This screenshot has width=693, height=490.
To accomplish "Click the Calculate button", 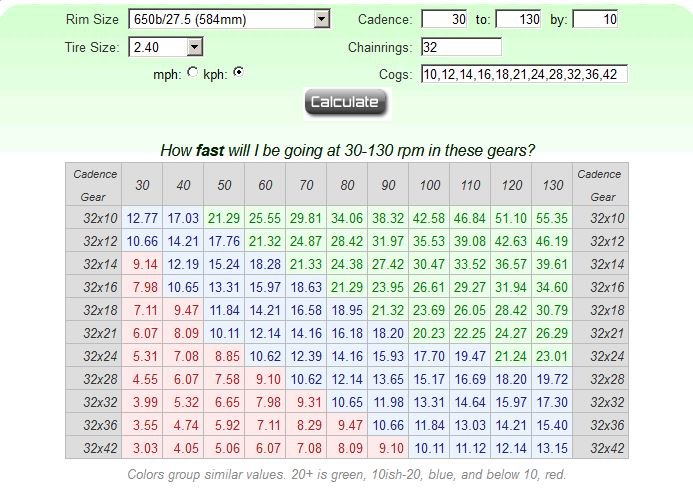I will (x=346, y=102).
